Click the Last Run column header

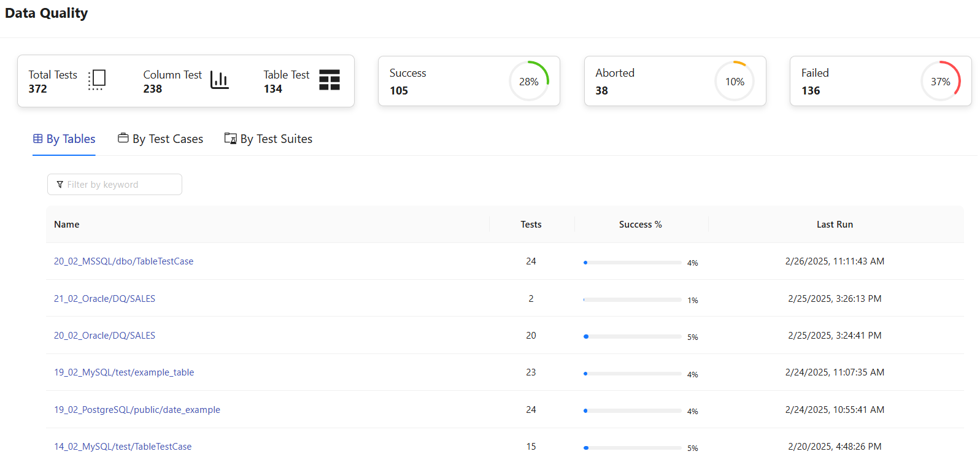pos(835,225)
